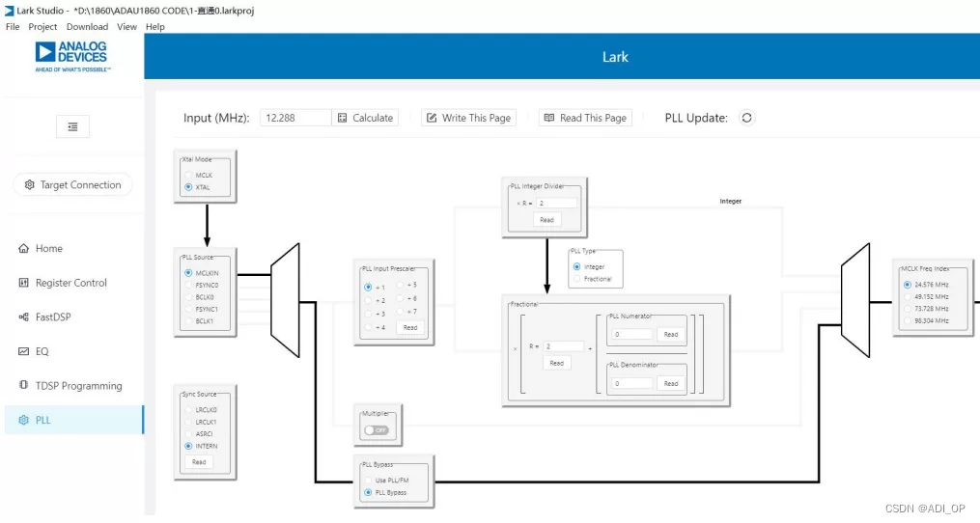
Task: Select prescaler divide by 5
Action: 400,285
